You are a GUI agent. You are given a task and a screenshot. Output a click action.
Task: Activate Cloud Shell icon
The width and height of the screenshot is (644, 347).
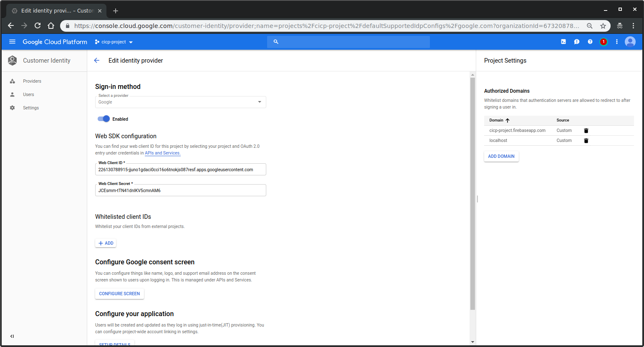(x=563, y=42)
